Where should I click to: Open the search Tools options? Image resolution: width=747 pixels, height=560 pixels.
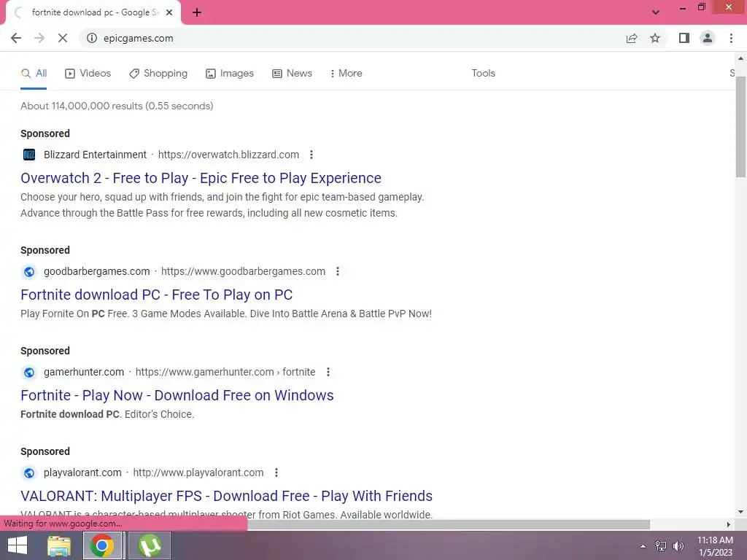[483, 74]
